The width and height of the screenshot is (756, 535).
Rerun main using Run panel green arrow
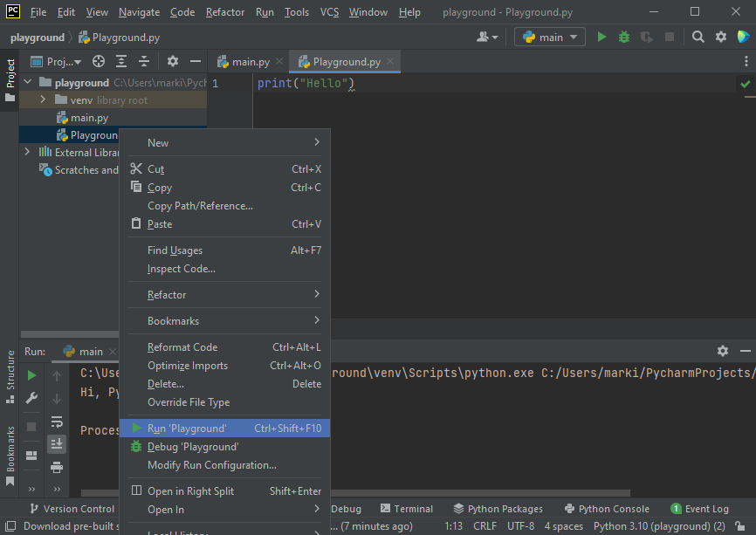(x=31, y=375)
